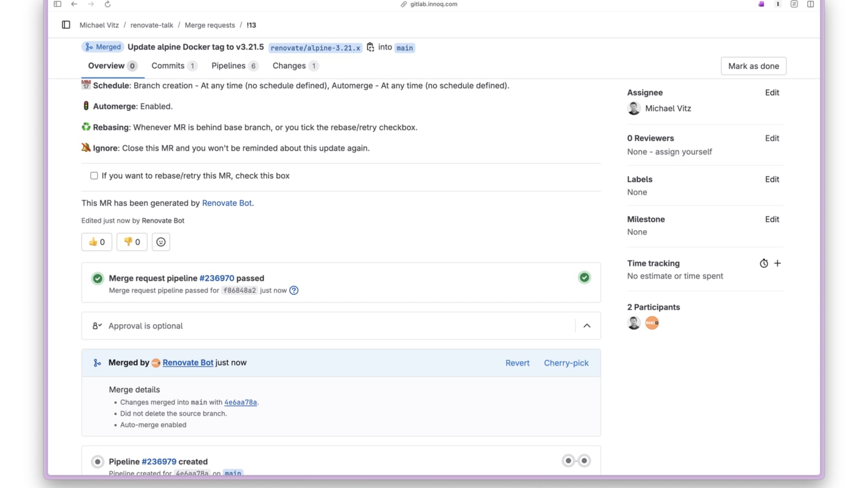868x488 pixels.
Task: Switch to the Changes tab
Action: tap(295, 66)
